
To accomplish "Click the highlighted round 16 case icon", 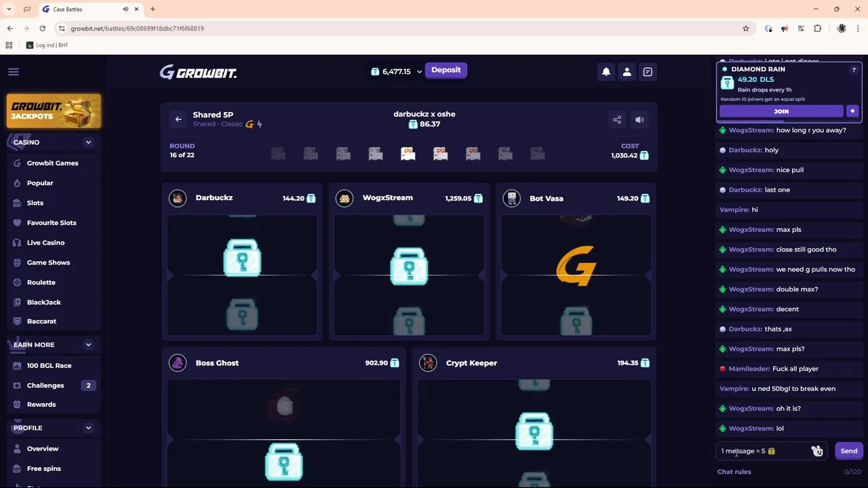I will [408, 154].
